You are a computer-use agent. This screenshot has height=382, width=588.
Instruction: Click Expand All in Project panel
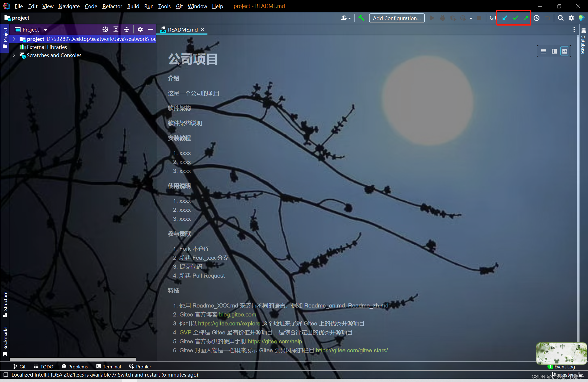(x=116, y=29)
